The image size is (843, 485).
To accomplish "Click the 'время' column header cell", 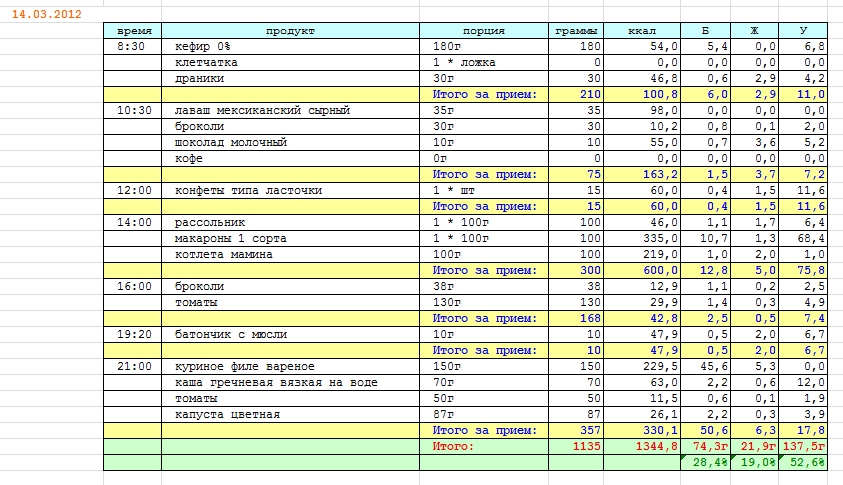I will (x=132, y=30).
